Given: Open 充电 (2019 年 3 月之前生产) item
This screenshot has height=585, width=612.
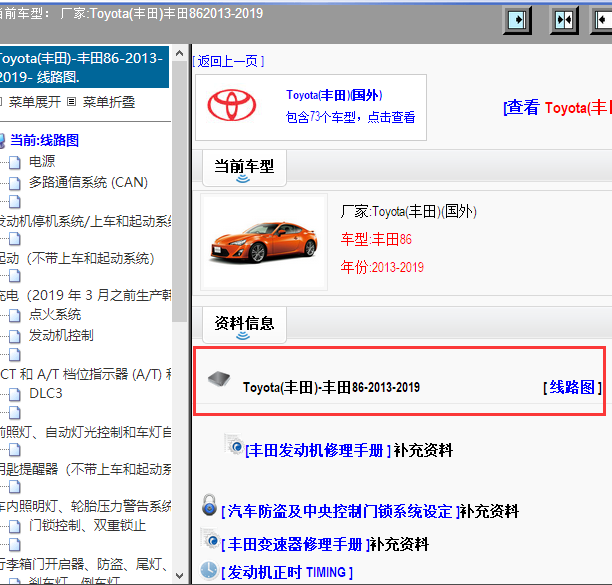Looking at the screenshot, I should [85, 295].
